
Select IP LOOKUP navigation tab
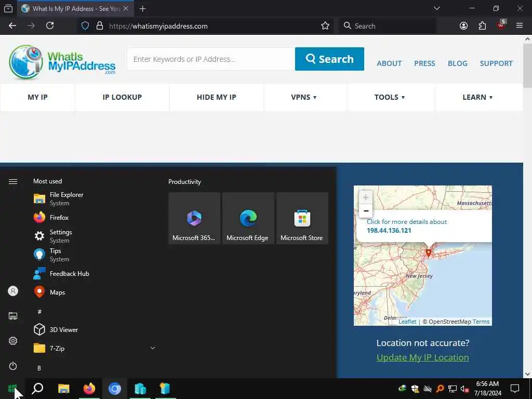[x=122, y=97]
